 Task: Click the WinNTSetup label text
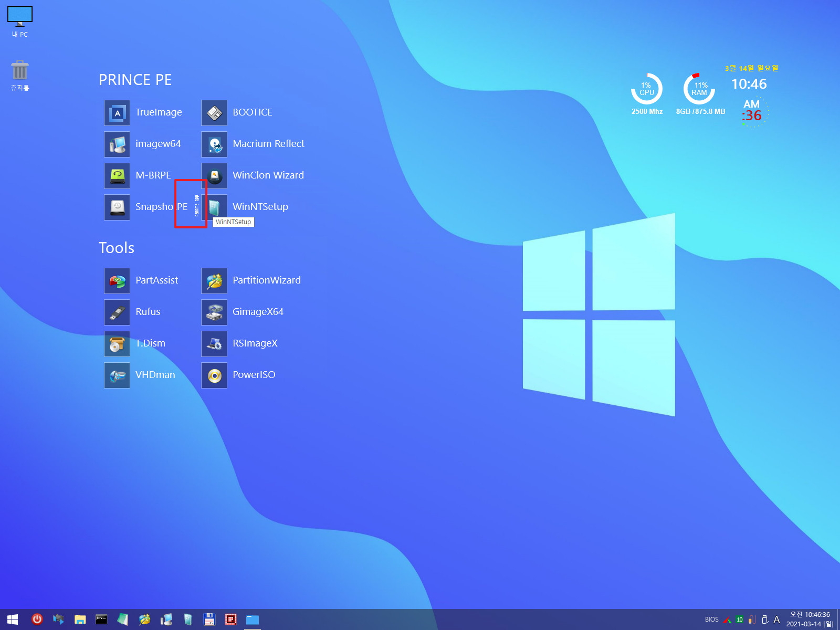pos(260,207)
